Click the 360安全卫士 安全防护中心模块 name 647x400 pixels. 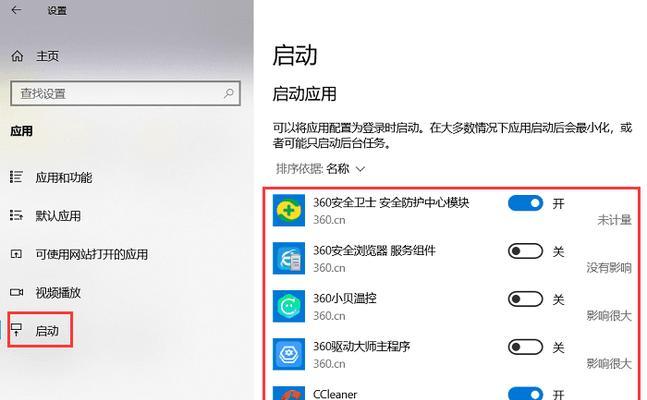coord(391,203)
